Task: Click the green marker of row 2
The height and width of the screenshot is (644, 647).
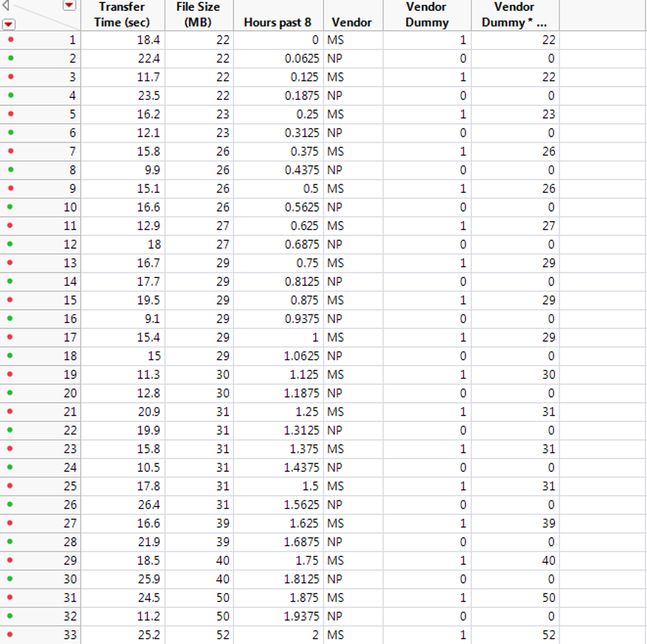Action: pyautogui.click(x=11, y=58)
